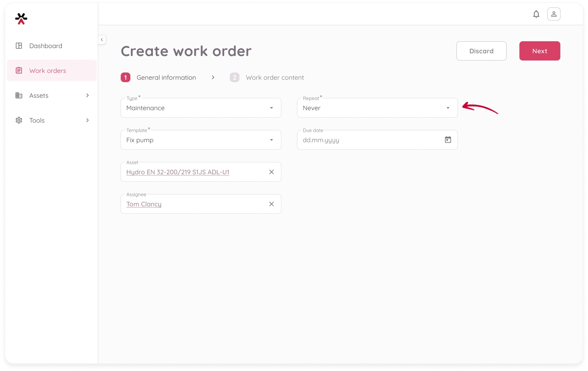Open the Template dropdown showing Fix pump

[201, 140]
